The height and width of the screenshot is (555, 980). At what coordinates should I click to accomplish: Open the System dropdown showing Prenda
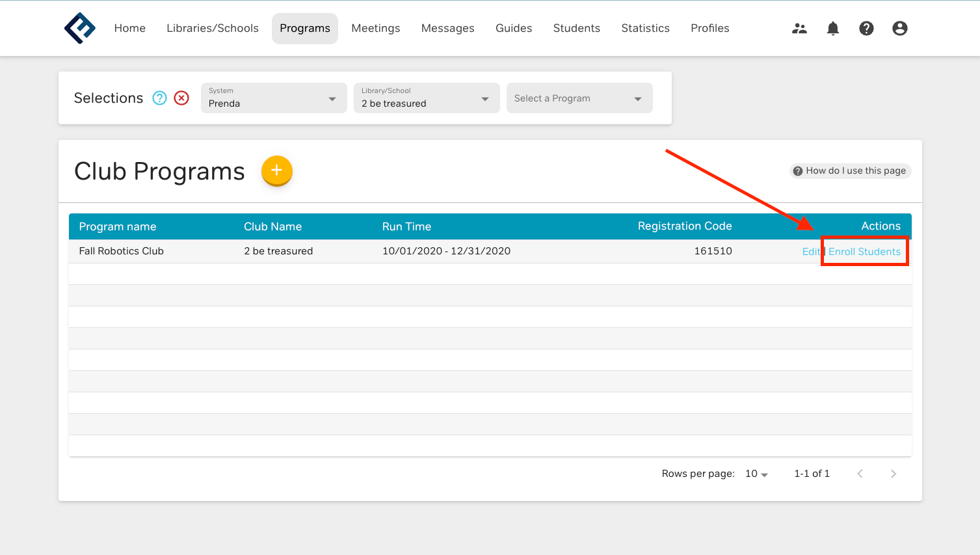tap(274, 98)
